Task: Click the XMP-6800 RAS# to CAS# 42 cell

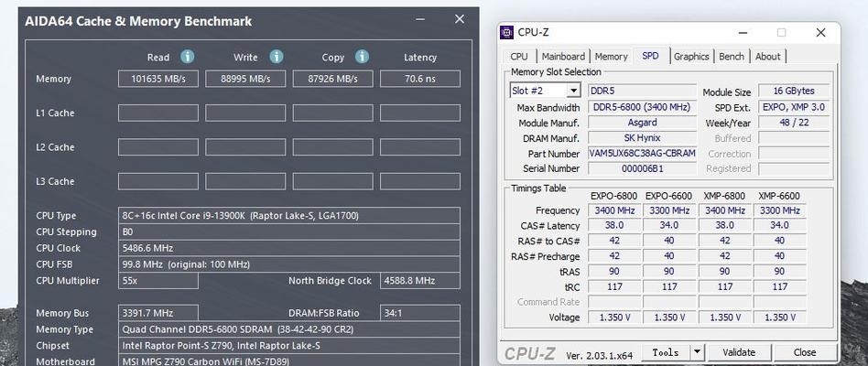Action: [x=724, y=241]
